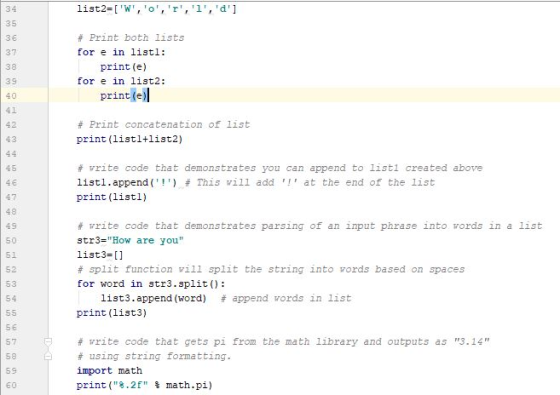Click '# using string formatting.' comment

(154, 356)
